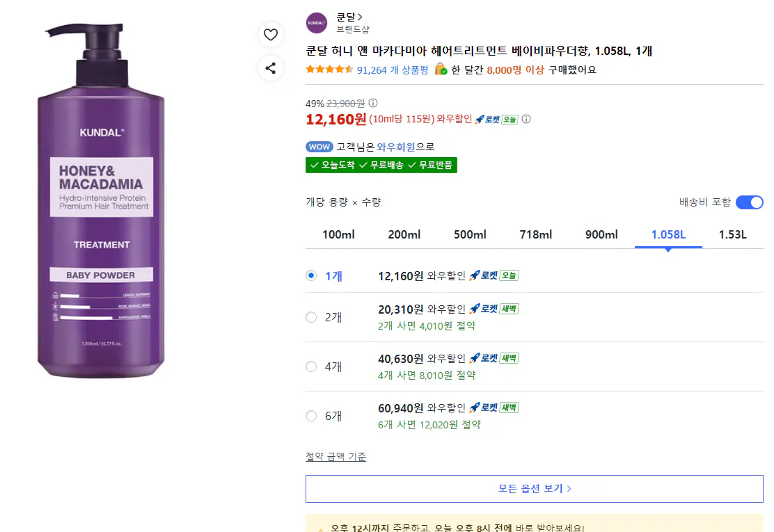Viewport: 774px width, 532px height.
Task: Click the share icon below the heart
Action: coord(270,69)
